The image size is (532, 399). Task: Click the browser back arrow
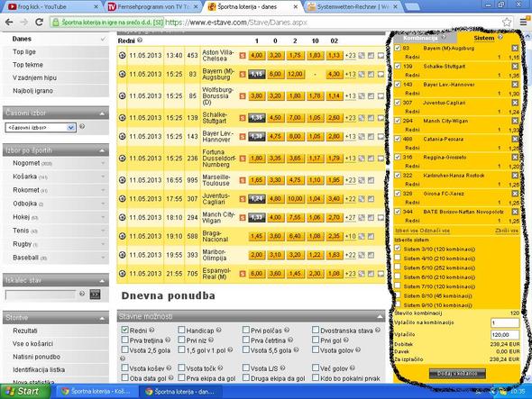pyautogui.click(x=9, y=23)
